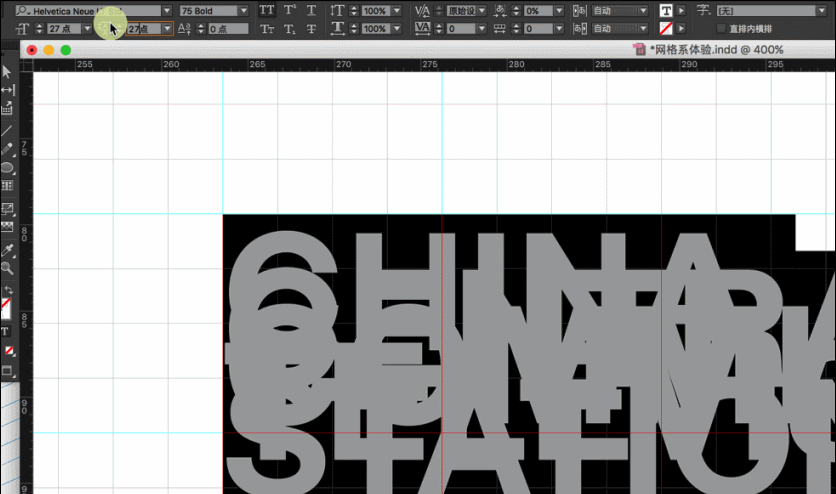Click the yellow minimize window button
Viewport: 836px width, 494px height.
tap(49, 50)
